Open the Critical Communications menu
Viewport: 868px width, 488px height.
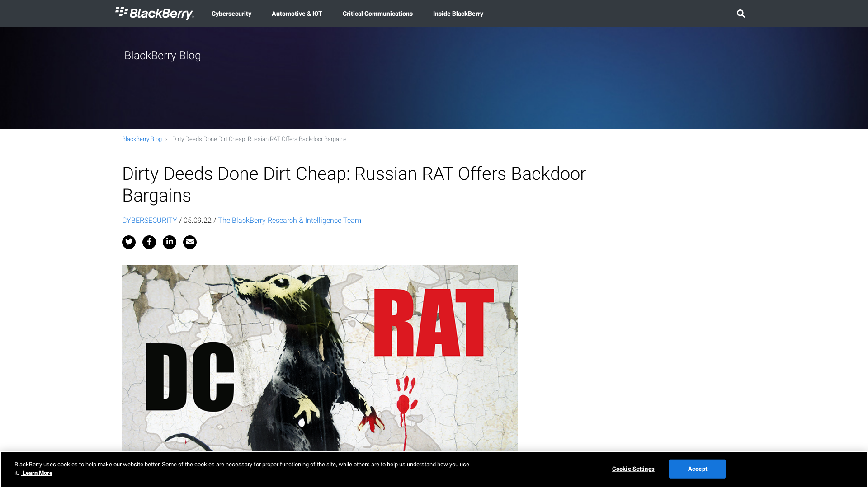tap(377, 14)
